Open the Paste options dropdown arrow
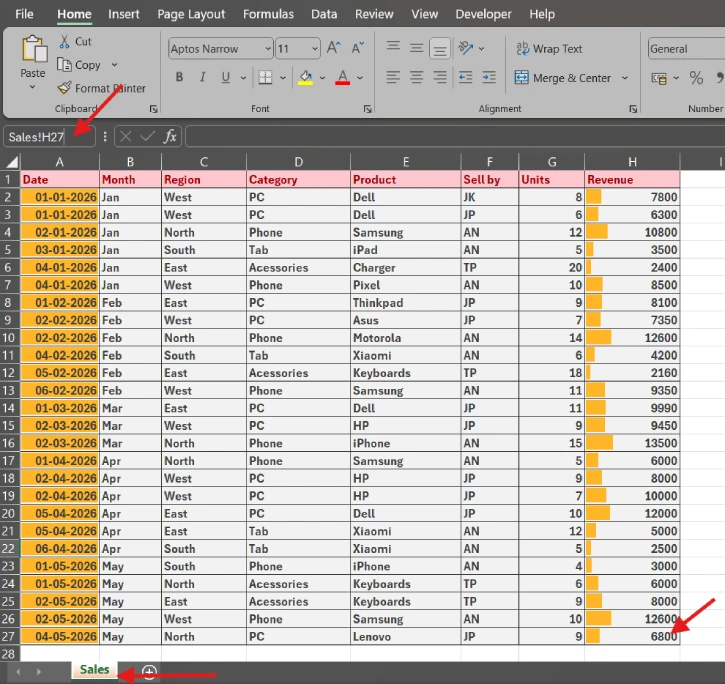The width and height of the screenshot is (725, 684). click(32, 87)
